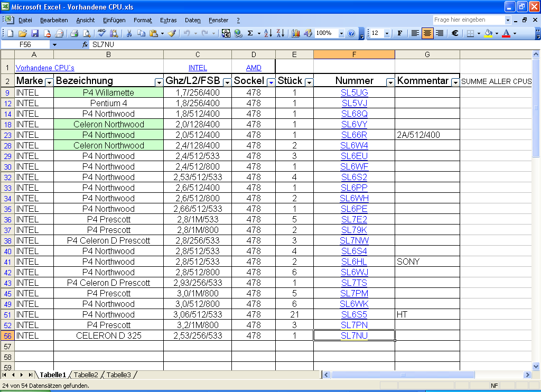
Task: Apply red font color button
Action: coord(506,33)
